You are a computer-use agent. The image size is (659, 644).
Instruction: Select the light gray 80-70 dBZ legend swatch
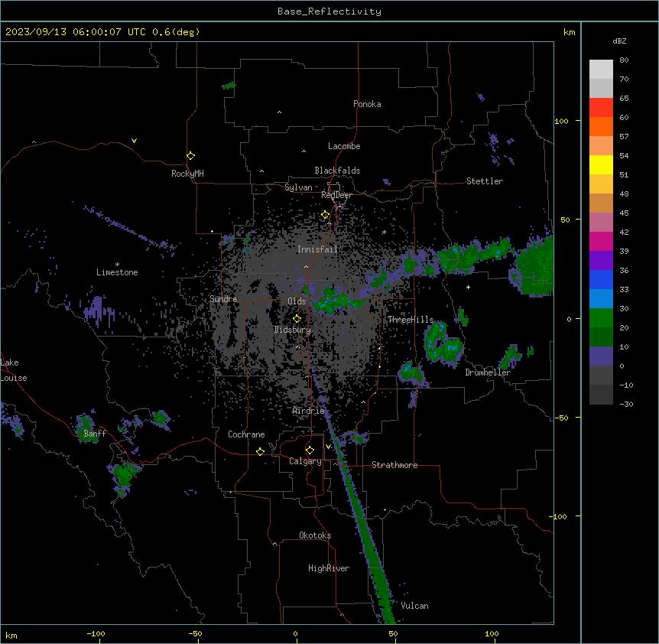point(601,70)
